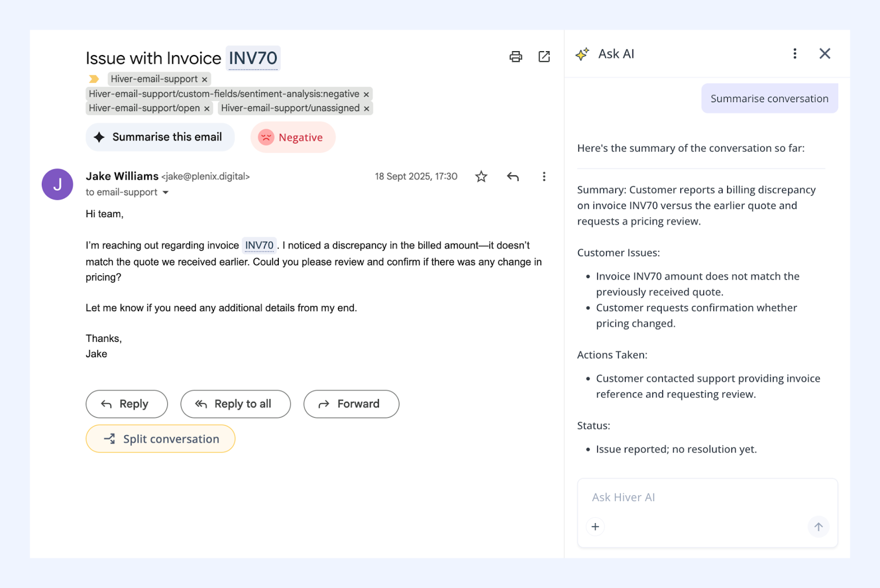
Task: Click the Reply to all button
Action: tap(235, 404)
